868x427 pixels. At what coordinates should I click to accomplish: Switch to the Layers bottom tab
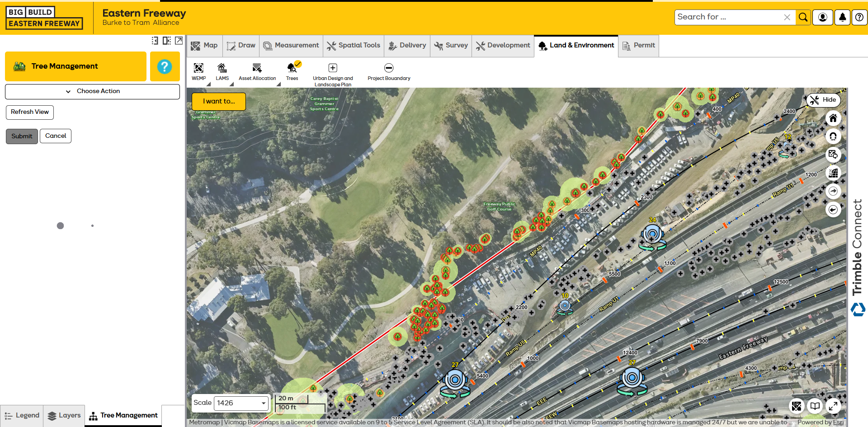tap(64, 416)
